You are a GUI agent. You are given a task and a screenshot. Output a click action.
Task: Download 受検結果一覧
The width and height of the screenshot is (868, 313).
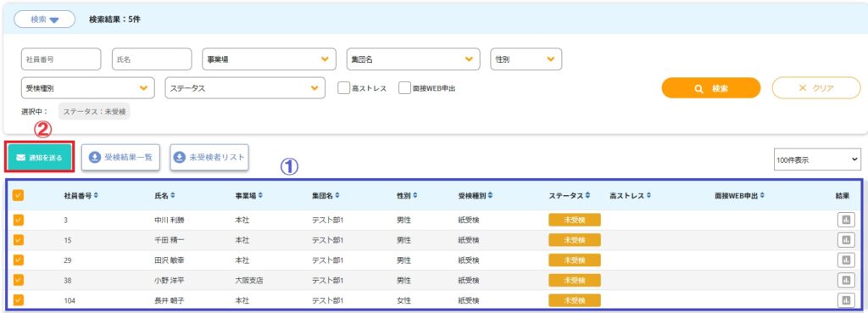click(121, 158)
